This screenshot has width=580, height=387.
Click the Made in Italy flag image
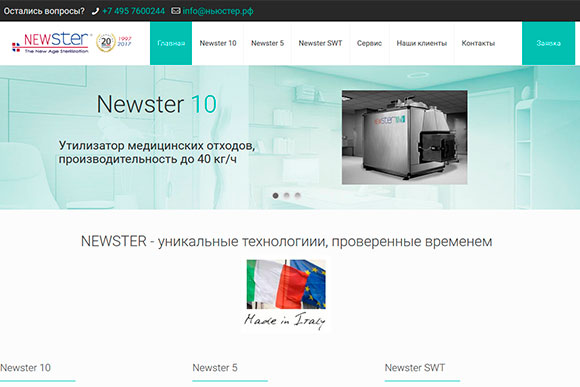(286, 295)
